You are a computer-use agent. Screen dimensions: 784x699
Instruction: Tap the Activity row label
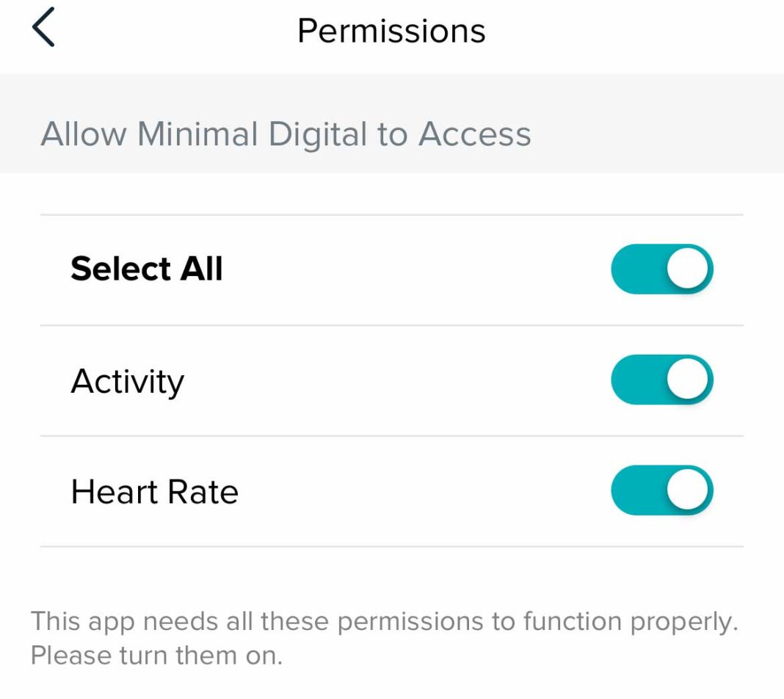pyautogui.click(x=127, y=380)
